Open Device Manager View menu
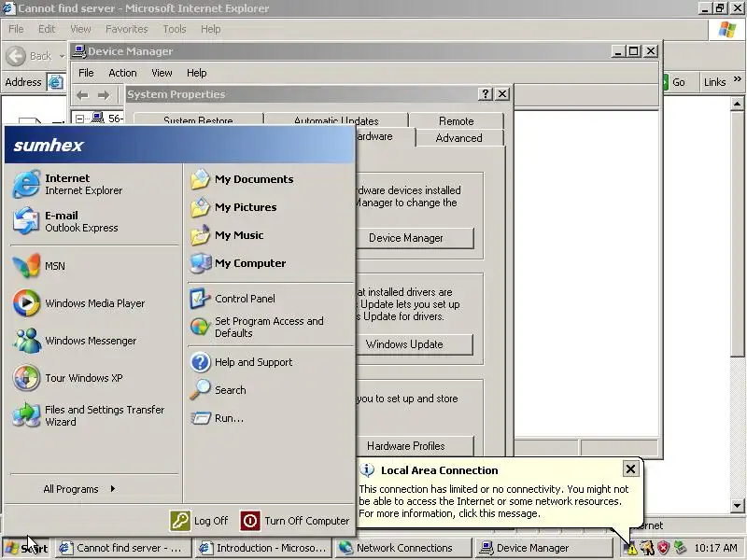Screen dimensions: 747x560 (162, 73)
